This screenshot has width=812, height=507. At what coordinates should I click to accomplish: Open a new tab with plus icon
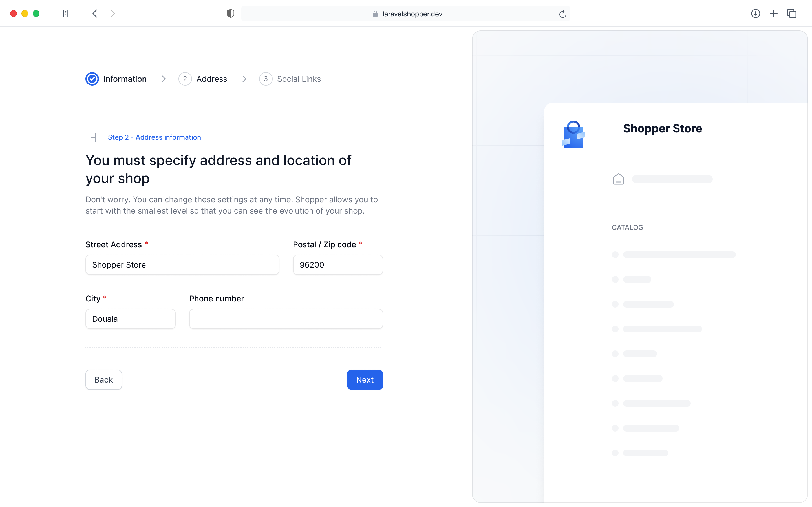773,14
